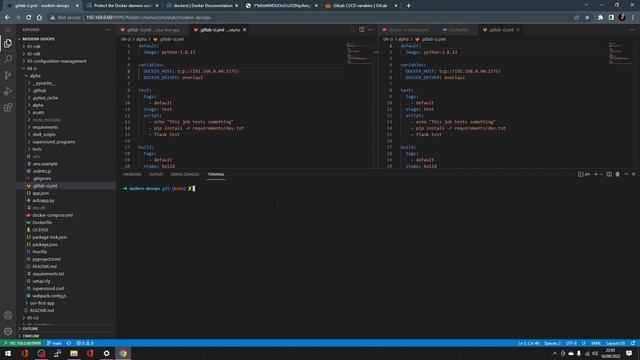This screenshot has height=360, width=640.
Task: Expand the __pycache__ folder
Action: point(44,83)
